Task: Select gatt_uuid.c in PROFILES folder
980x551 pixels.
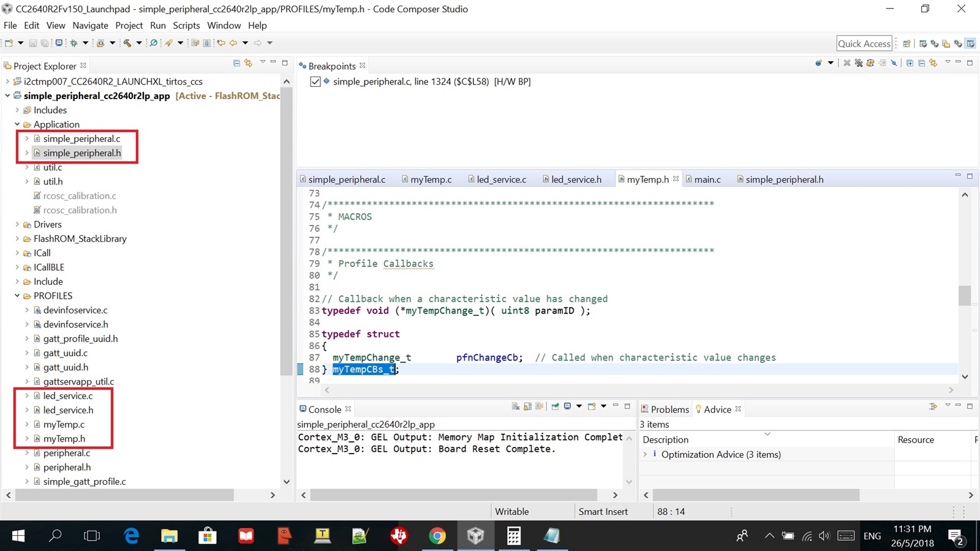Action: coord(66,353)
